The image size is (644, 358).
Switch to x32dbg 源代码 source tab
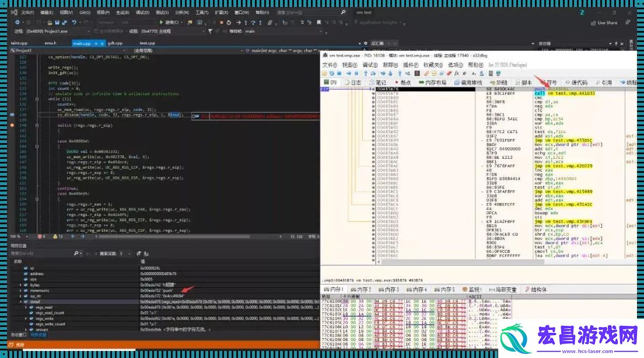point(576,82)
